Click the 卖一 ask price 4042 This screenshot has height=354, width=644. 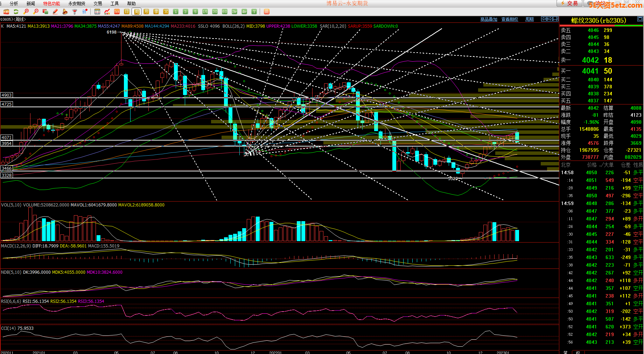590,60
